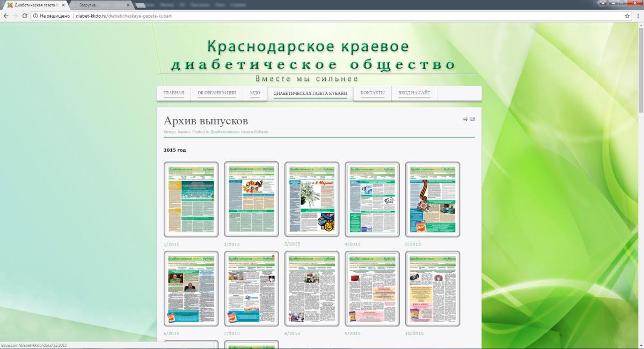Navigate back using the browser arrow
Screen dimensions: 644x349
click(x=6, y=16)
